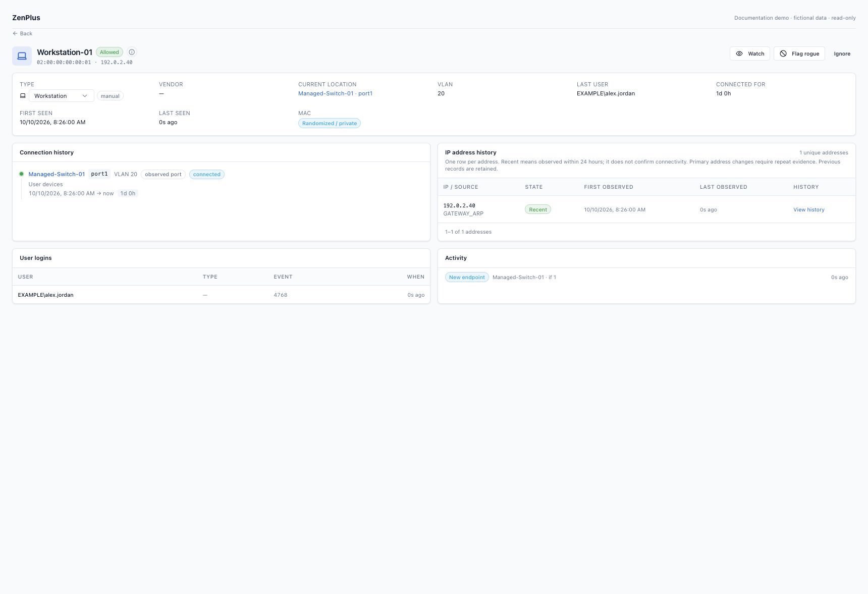This screenshot has width=868, height=594.
Task: Click the green connected status dot
Action: [21, 174]
